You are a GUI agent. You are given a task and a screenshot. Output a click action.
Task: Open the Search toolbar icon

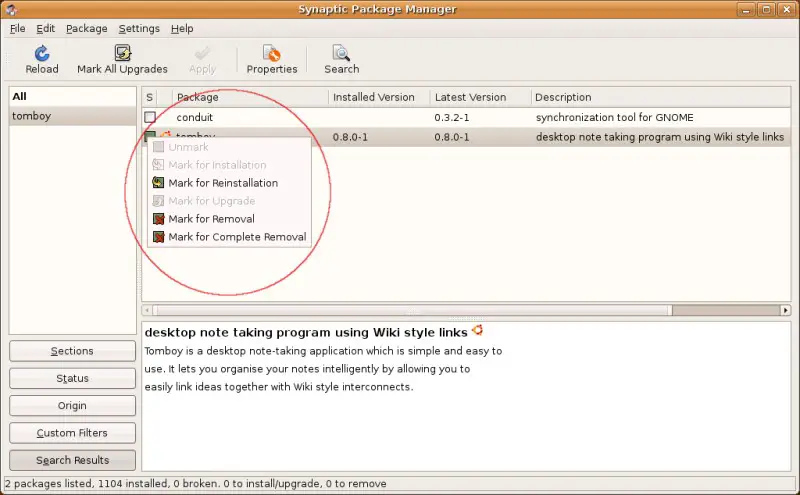coord(341,53)
